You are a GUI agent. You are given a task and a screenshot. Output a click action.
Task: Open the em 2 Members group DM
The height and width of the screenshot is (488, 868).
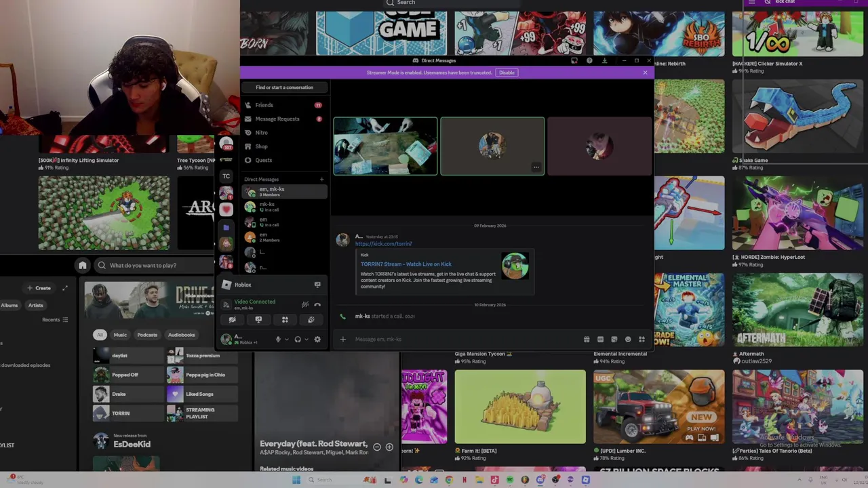pos(284,237)
